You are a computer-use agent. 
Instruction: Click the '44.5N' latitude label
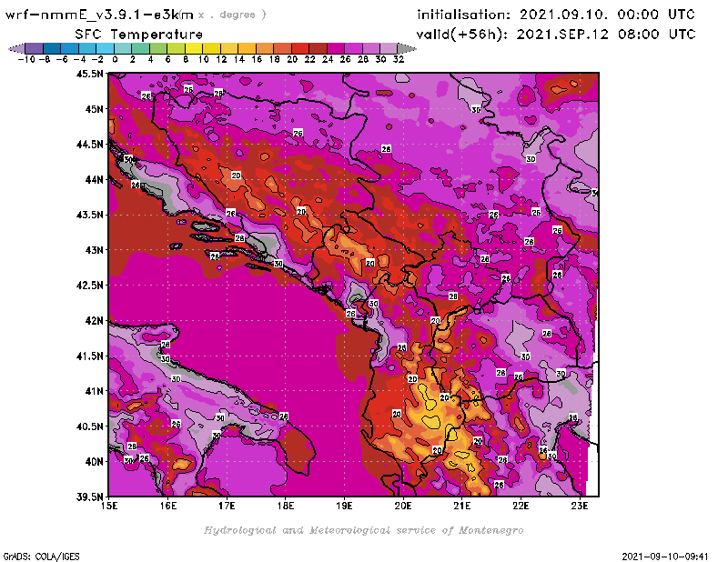click(x=89, y=145)
